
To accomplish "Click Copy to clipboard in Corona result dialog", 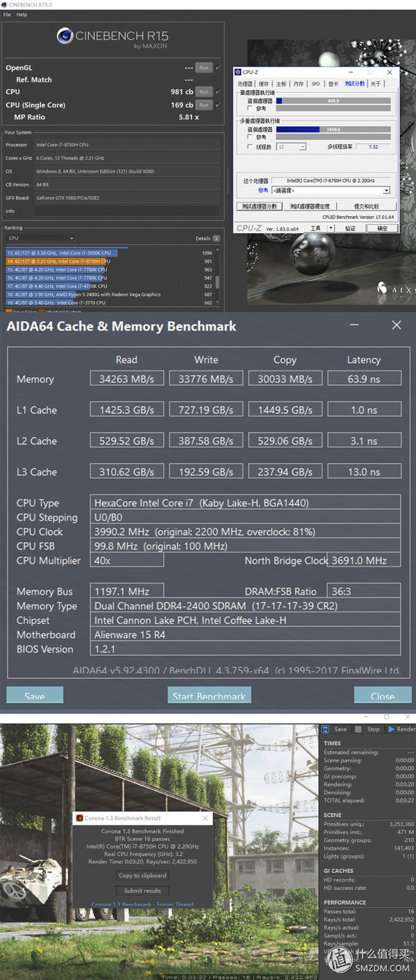I will coord(142,875).
